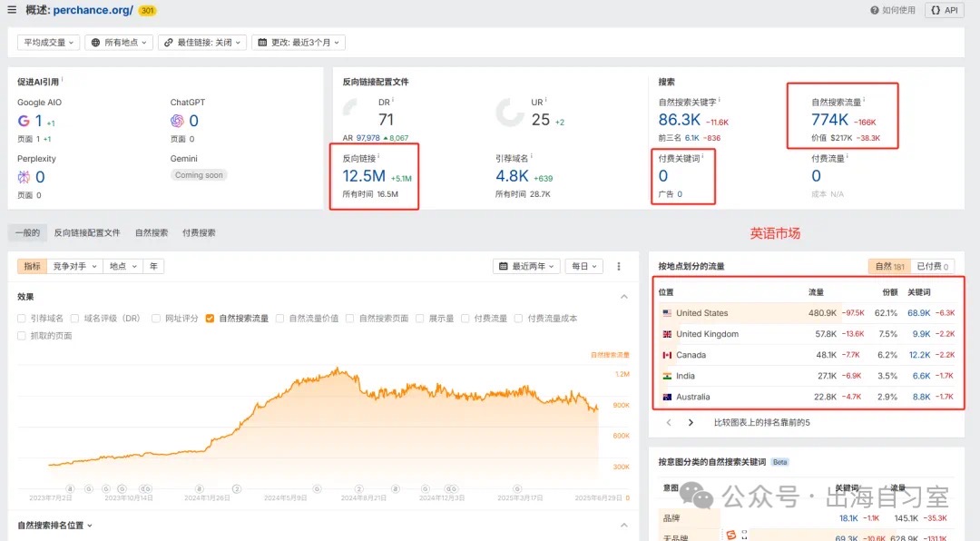Click the United States row in location table
The height and width of the screenshot is (541, 980).
point(702,313)
